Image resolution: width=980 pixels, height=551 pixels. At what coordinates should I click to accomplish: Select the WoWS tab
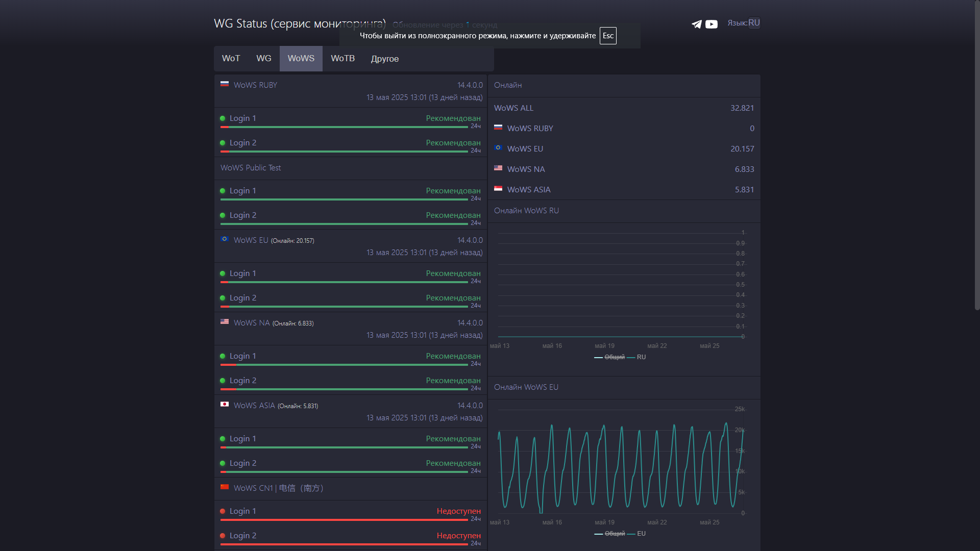click(x=301, y=59)
